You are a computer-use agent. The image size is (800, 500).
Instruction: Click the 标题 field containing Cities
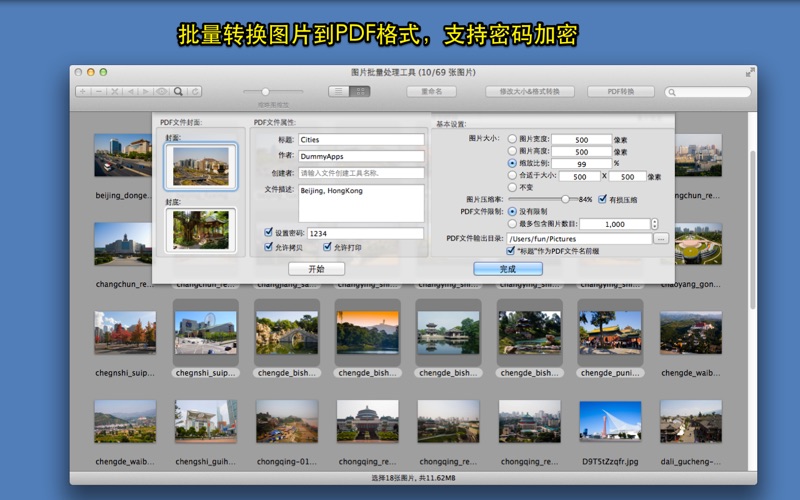[x=360, y=140]
